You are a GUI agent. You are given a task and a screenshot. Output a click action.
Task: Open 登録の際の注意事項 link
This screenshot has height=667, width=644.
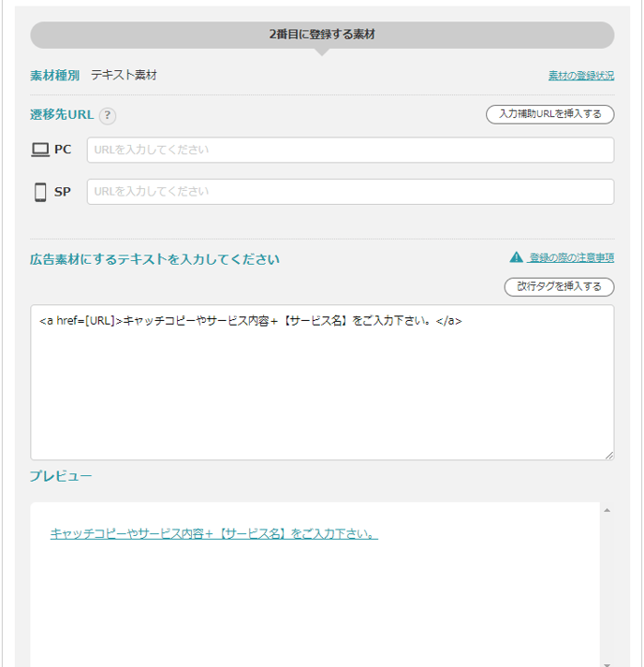click(571, 257)
